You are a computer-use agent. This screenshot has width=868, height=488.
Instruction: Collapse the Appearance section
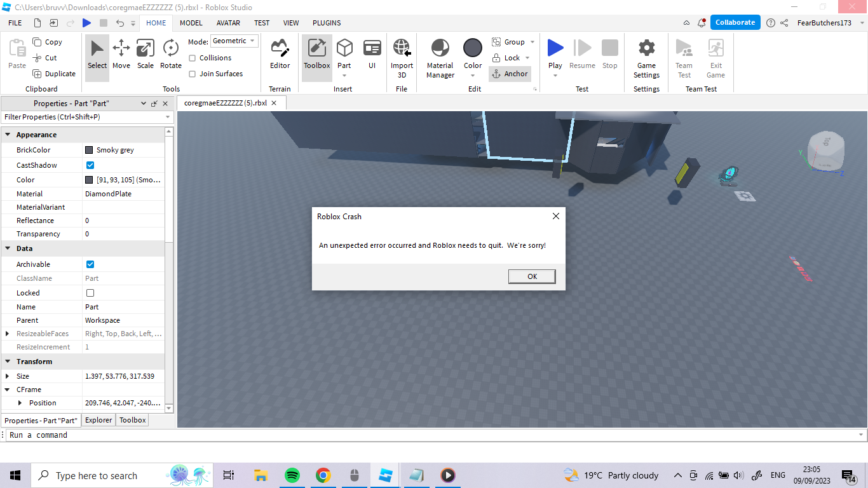(8, 135)
